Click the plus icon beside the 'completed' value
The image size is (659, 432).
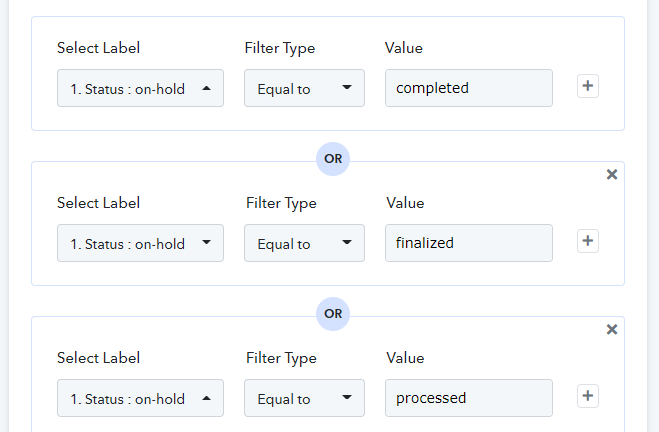point(588,87)
